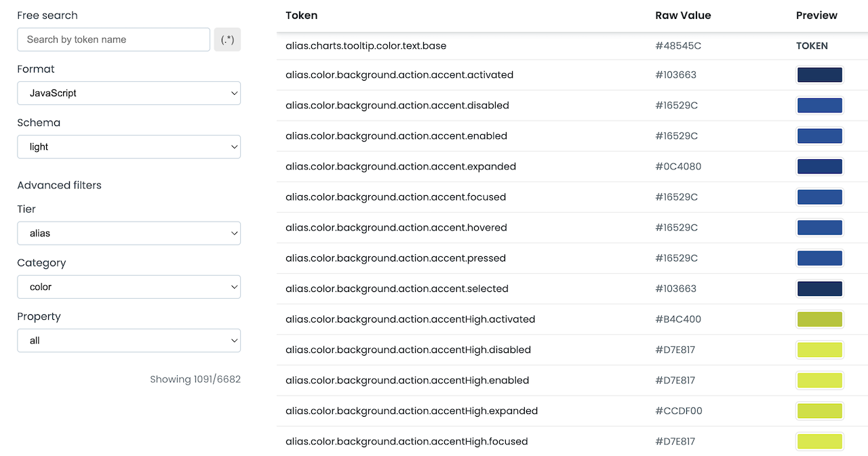Click the dark blue swatch for accent.activated
This screenshot has width=868, height=456.
tap(819, 75)
